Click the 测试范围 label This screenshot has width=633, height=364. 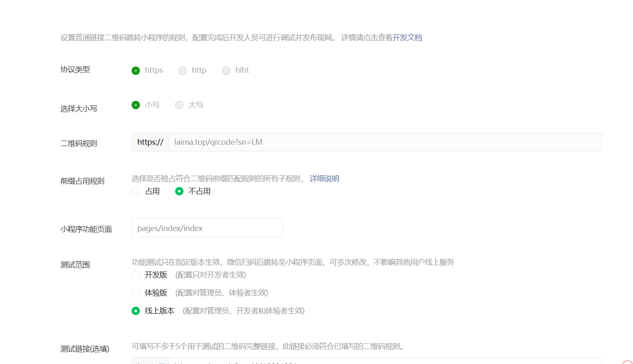[x=75, y=265]
